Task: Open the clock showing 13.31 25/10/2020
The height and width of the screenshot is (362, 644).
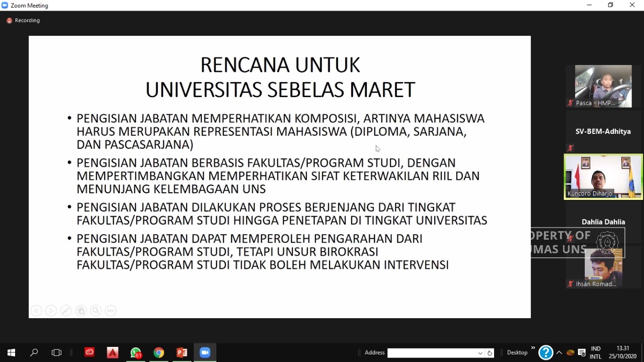Action: pos(623,352)
